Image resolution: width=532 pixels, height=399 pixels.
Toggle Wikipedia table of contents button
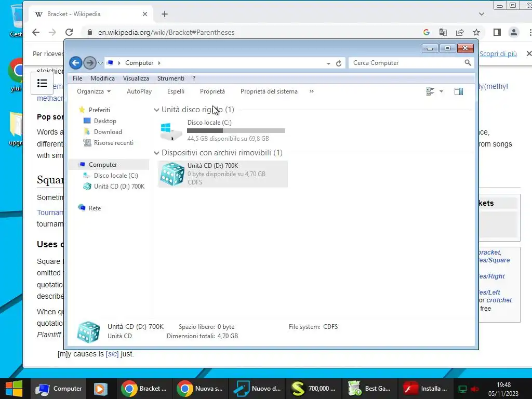[42, 83]
